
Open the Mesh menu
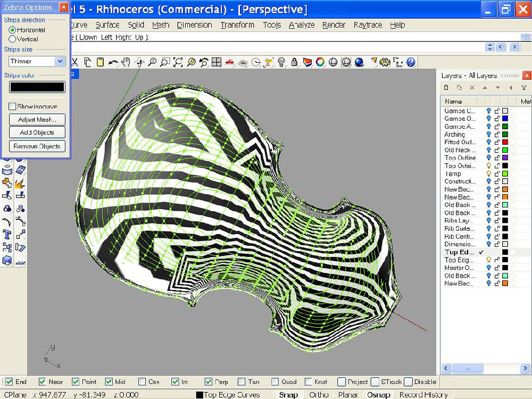pyautogui.click(x=161, y=25)
